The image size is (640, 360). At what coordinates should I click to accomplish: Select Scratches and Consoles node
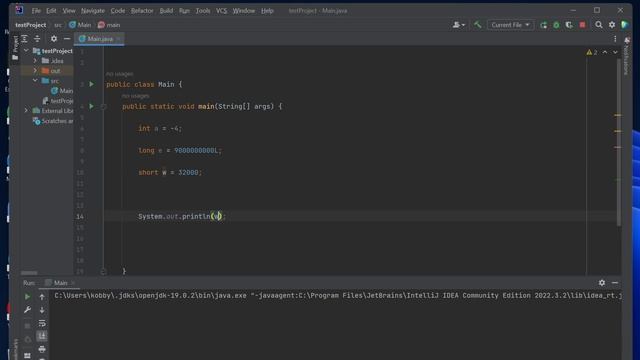(53, 121)
